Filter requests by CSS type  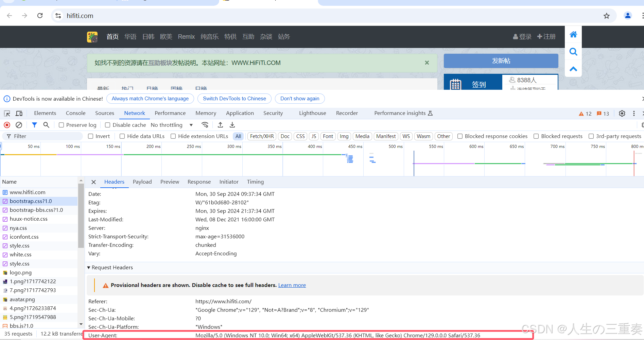pyautogui.click(x=300, y=136)
